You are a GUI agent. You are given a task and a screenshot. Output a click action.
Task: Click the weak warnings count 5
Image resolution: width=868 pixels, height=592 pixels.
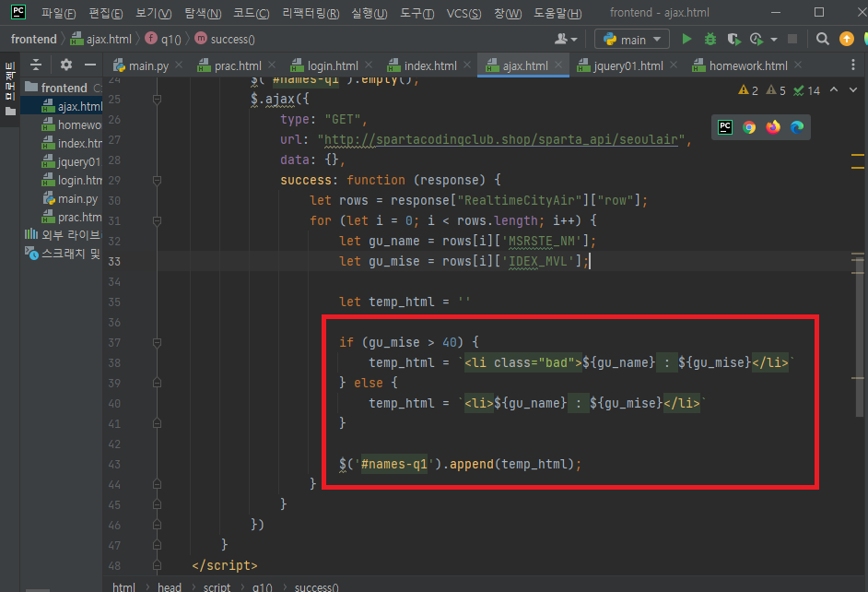point(776,90)
